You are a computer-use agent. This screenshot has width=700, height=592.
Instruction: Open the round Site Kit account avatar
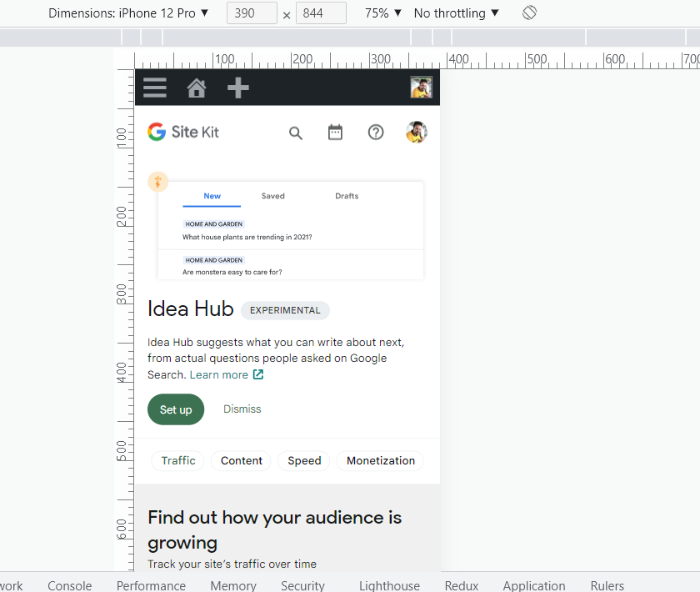[417, 133]
